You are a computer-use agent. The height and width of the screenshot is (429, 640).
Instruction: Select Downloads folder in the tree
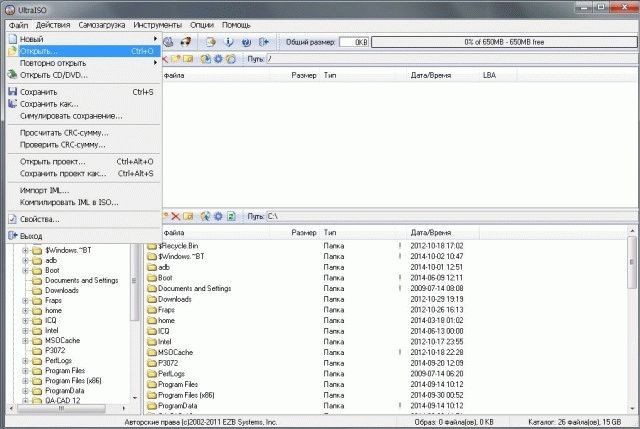(x=62, y=290)
